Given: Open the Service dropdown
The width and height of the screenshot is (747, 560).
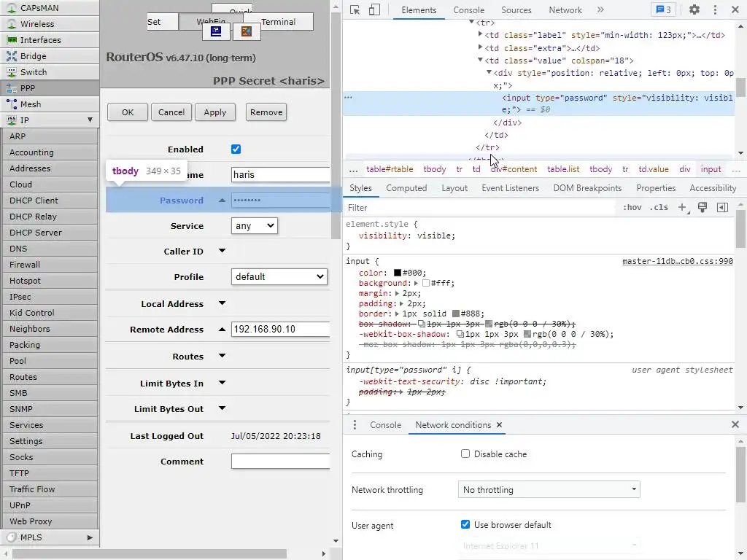Looking at the screenshot, I should point(255,226).
